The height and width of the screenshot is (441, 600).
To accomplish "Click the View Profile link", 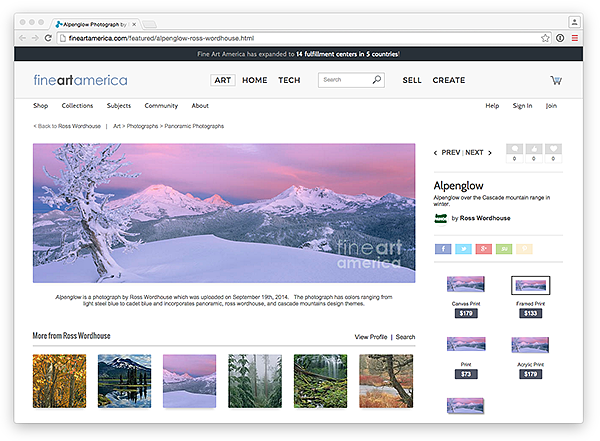I will [370, 337].
